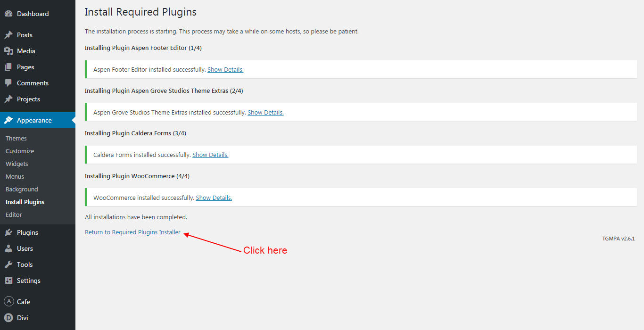Screen dimensions: 644x330
Task: Click 'Installing Plugin Aspen Grove Studios Theme Extras (2/4)'
Action: pos(164,91)
